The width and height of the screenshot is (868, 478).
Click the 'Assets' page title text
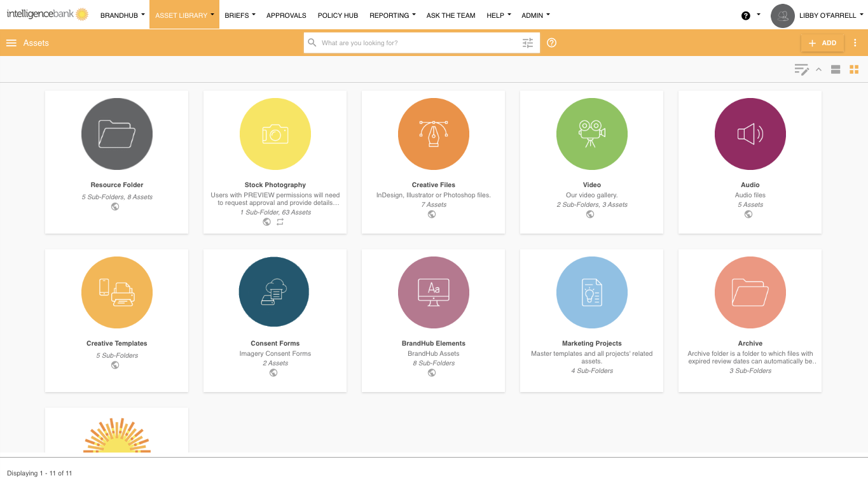[x=36, y=43]
